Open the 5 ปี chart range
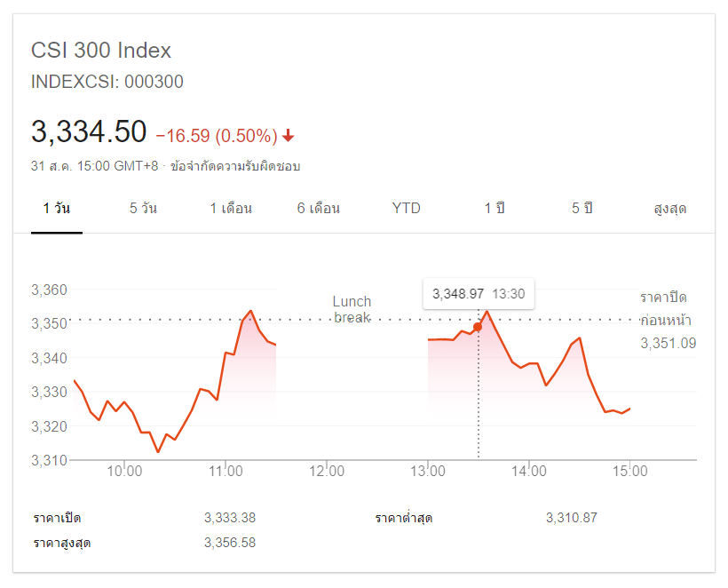 [x=582, y=209]
